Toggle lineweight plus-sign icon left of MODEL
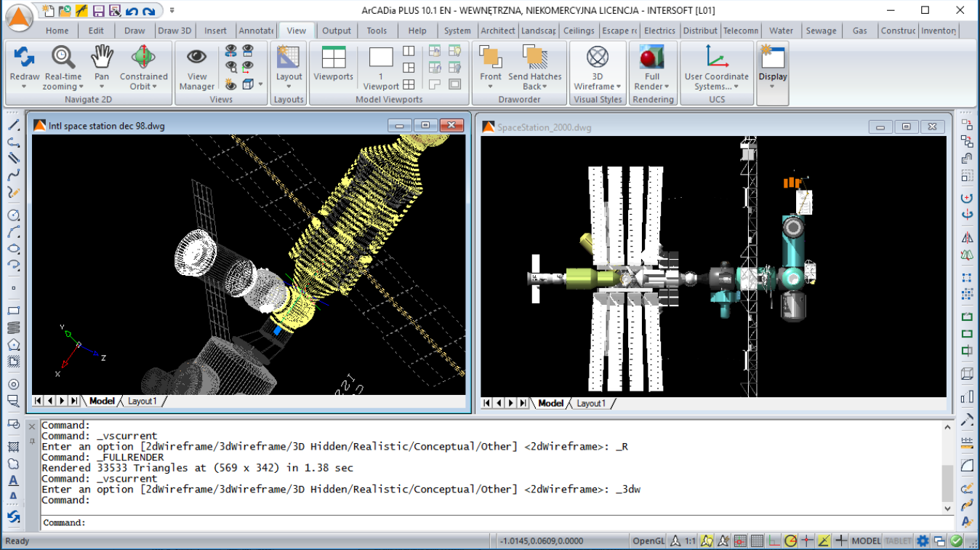Image resolution: width=980 pixels, height=550 pixels. coord(840,541)
